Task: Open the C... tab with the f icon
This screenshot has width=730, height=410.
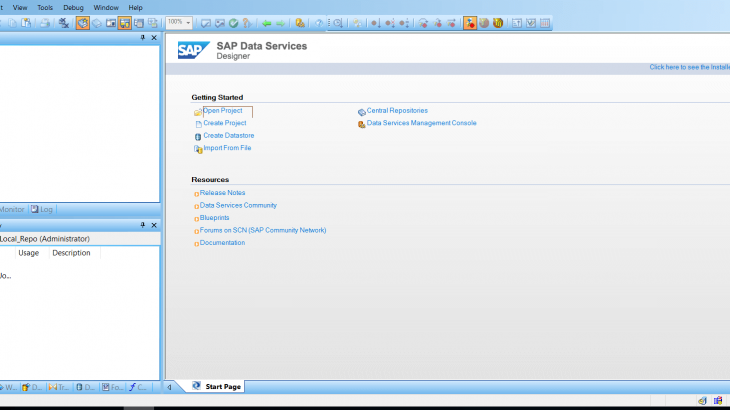Action: [x=138, y=387]
